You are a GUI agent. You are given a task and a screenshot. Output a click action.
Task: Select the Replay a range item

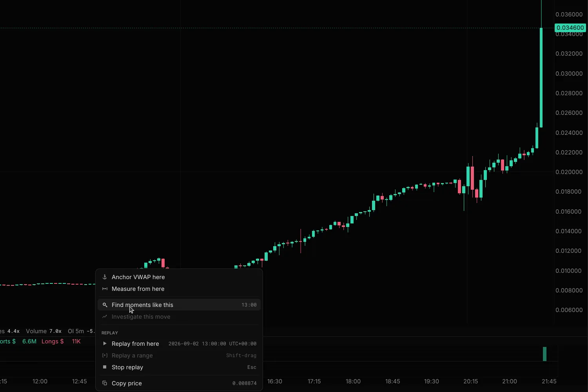click(x=179, y=356)
